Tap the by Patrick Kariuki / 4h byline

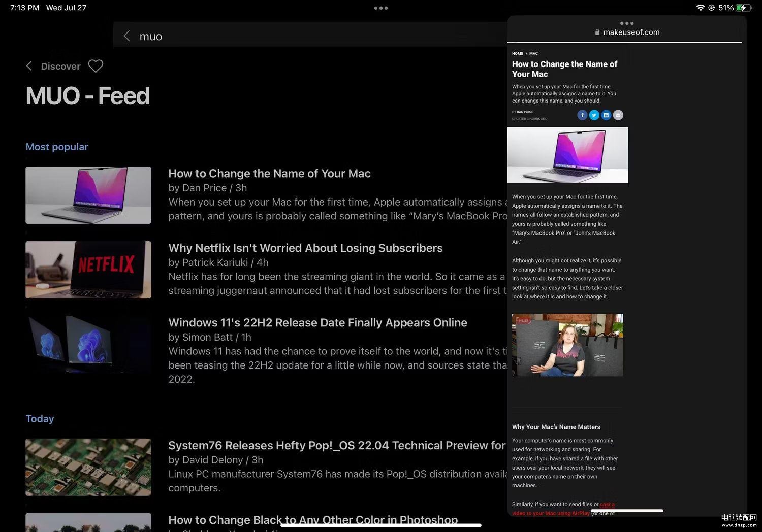point(218,262)
